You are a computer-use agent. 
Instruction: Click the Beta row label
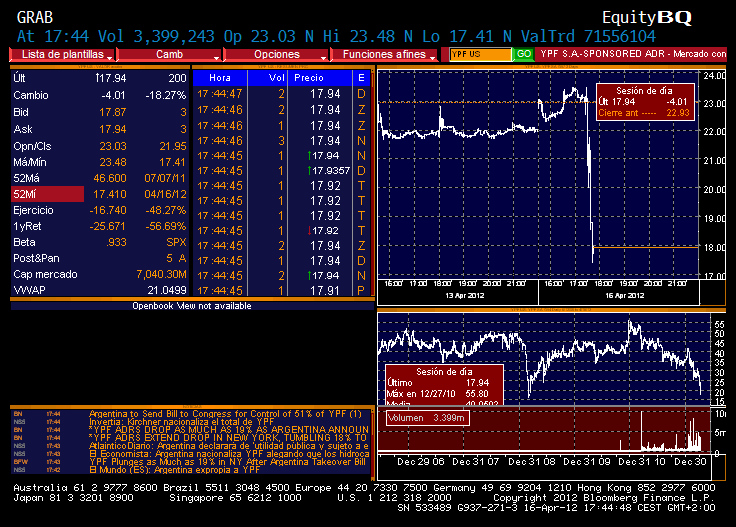(x=24, y=242)
